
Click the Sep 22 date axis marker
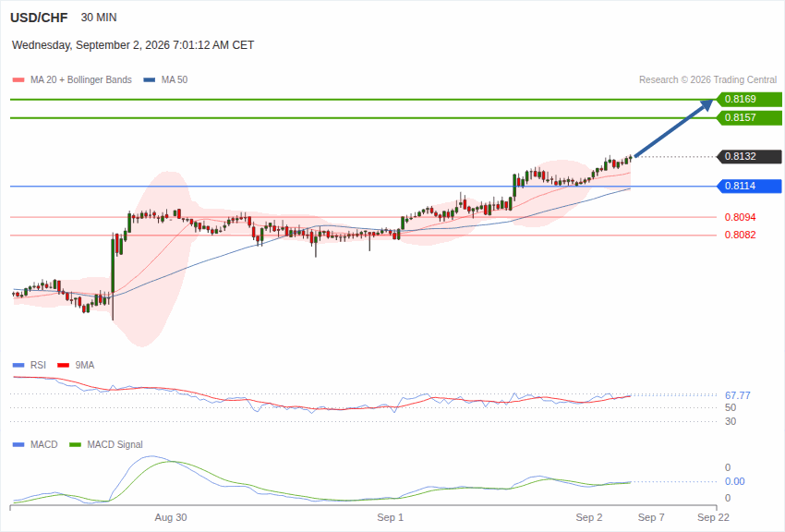click(713, 517)
